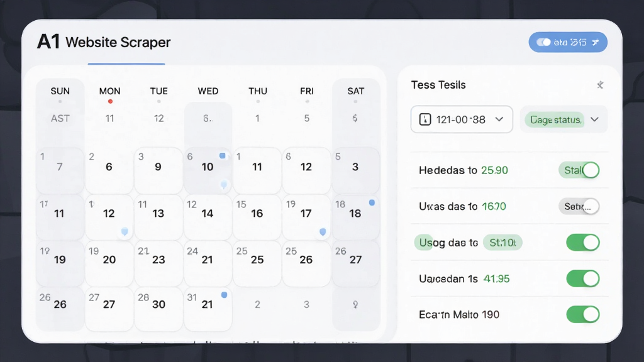Click the green St:10t tag
Viewport: 644px width, 362px height.
click(502, 243)
